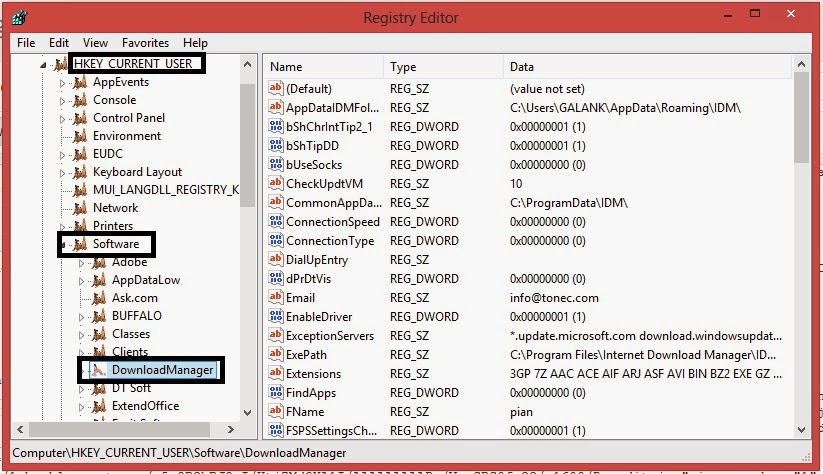Expand the Console key

62,101
